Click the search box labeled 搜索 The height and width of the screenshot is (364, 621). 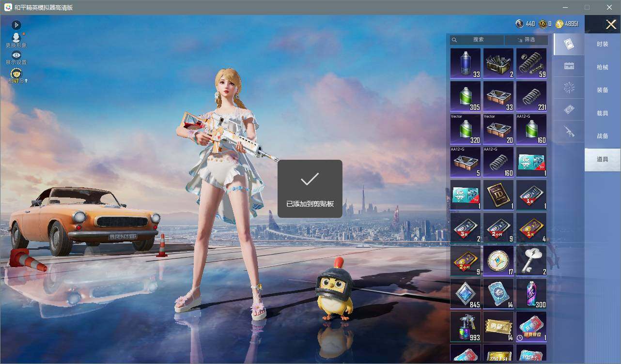[x=477, y=40]
